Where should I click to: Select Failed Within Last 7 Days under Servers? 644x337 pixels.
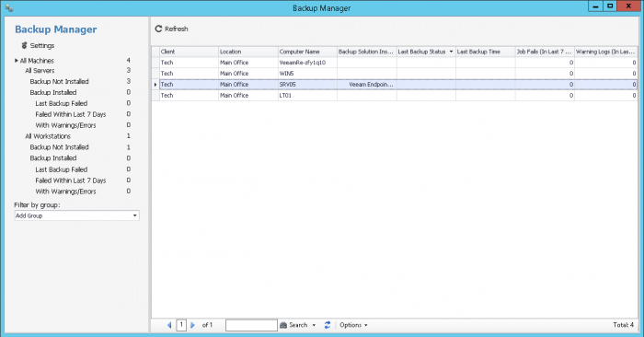71,114
